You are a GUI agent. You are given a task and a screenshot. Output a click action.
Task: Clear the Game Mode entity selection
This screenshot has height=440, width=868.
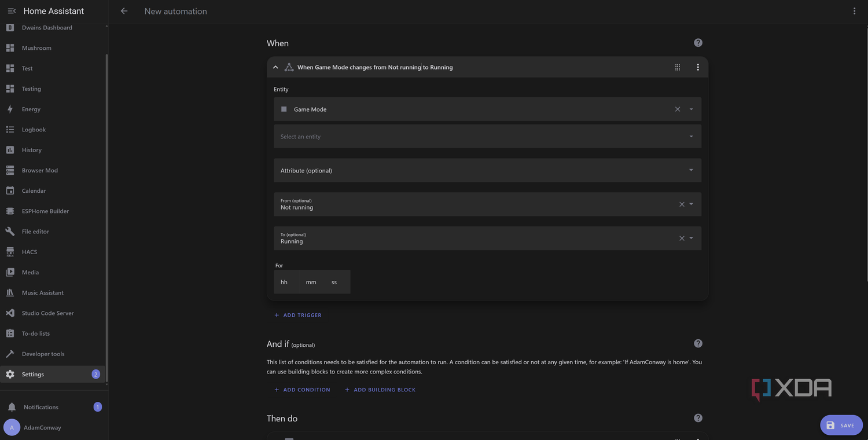678,109
